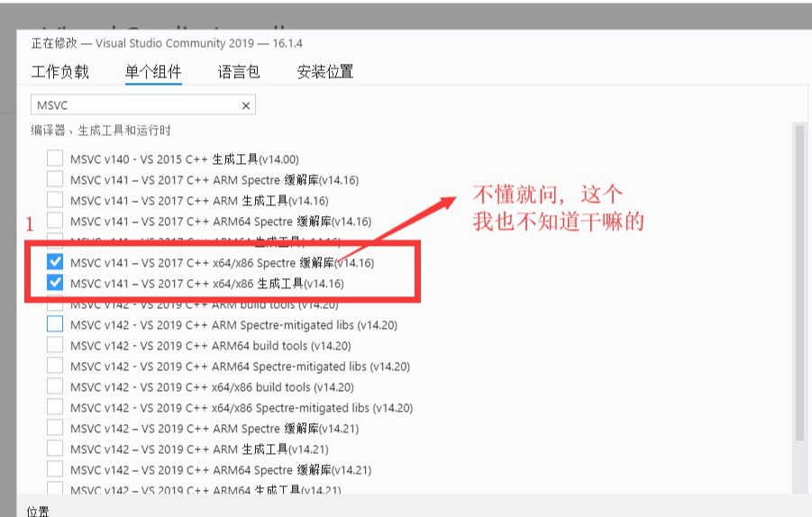
Task: Check MSVC v140 VS 2015 C++ 生成工具 checkbox
Action: click(x=55, y=159)
